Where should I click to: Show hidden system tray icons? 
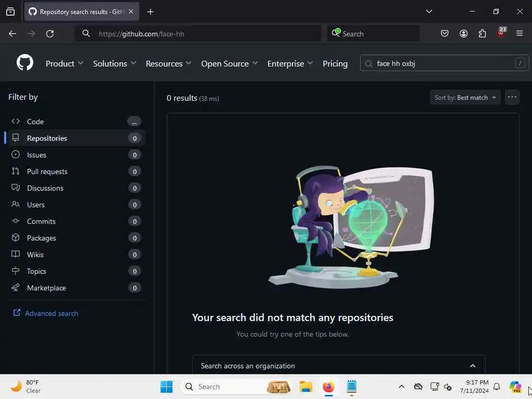point(402,387)
